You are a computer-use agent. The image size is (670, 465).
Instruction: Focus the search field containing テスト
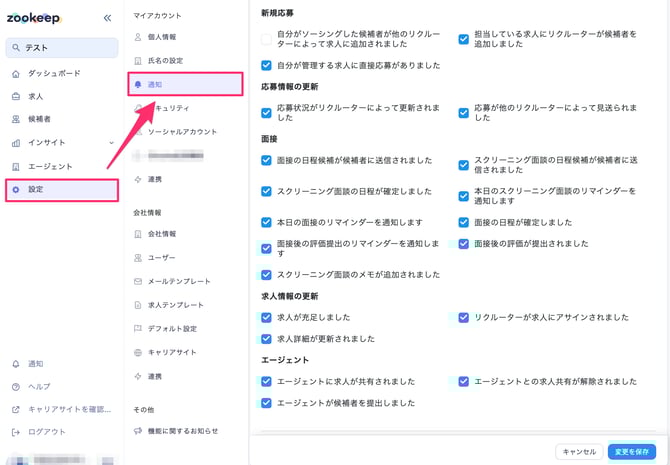(x=62, y=48)
